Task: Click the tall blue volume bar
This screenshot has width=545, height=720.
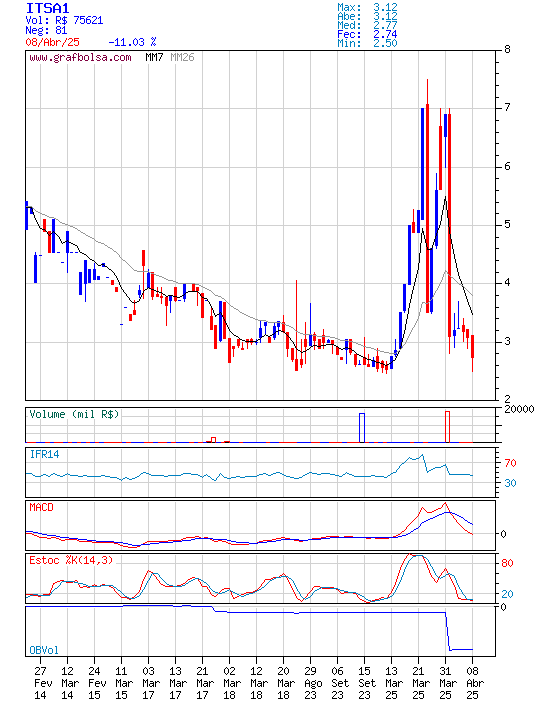Action: pos(362,428)
